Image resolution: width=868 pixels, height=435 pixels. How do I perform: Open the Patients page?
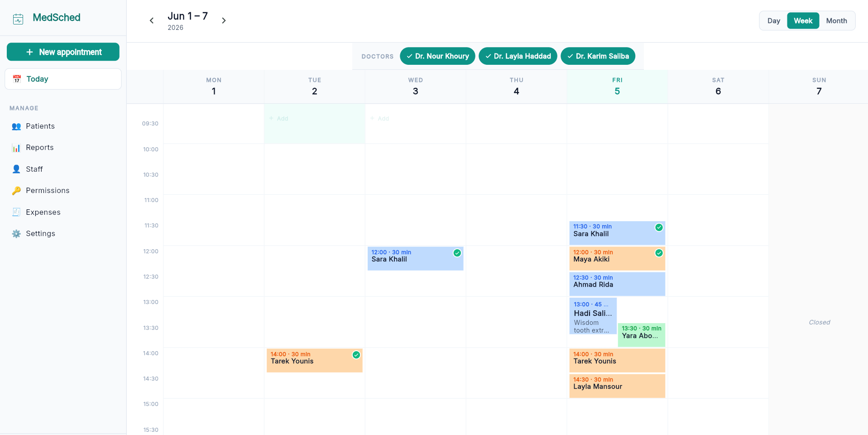click(63, 126)
